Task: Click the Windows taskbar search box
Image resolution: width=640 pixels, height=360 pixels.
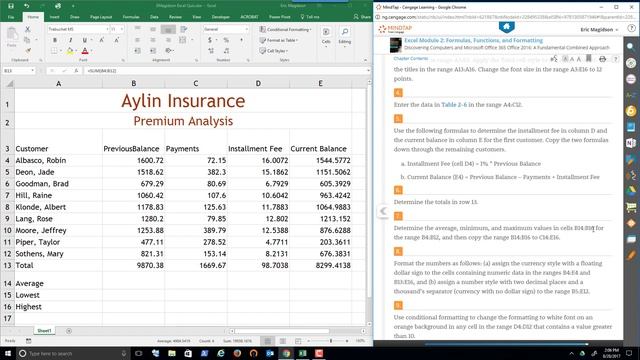Action: [x=73, y=353]
